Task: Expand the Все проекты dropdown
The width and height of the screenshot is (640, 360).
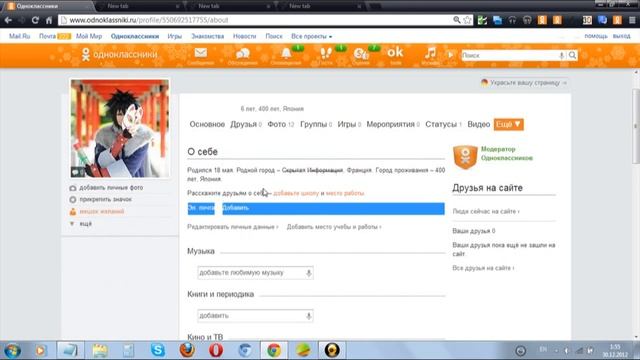Action: pos(311,36)
